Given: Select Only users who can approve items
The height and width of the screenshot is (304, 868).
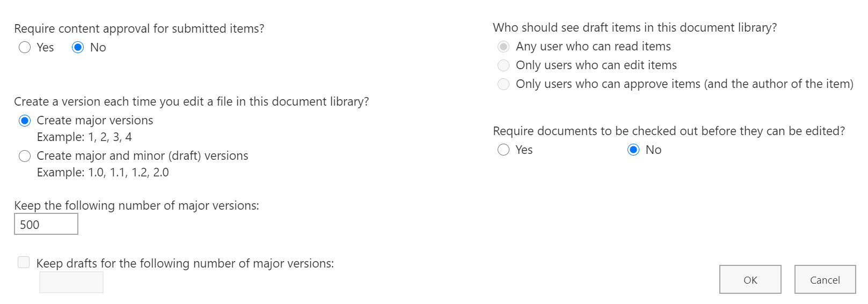Looking at the screenshot, I should [504, 84].
